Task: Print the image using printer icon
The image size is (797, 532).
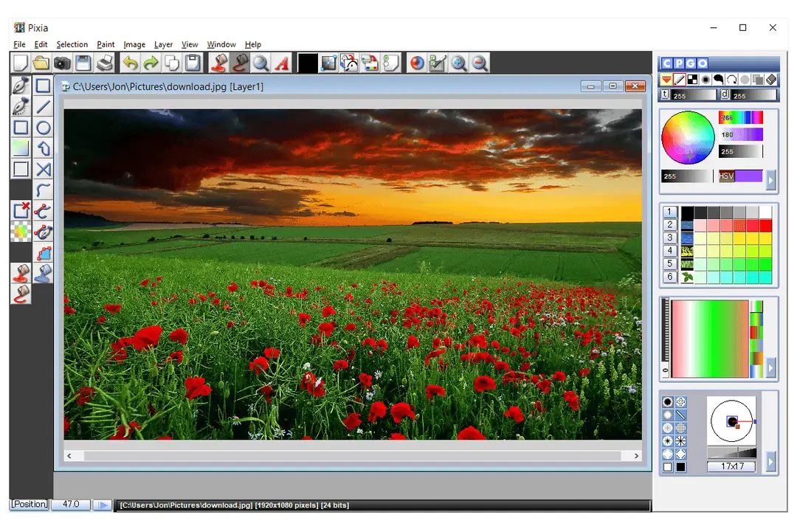Action: (104, 63)
